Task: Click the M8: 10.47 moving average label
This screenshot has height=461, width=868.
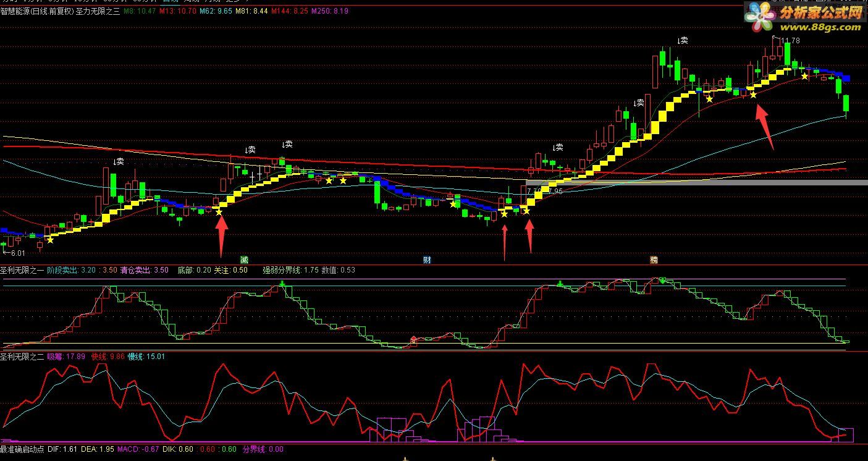Action: [139, 11]
